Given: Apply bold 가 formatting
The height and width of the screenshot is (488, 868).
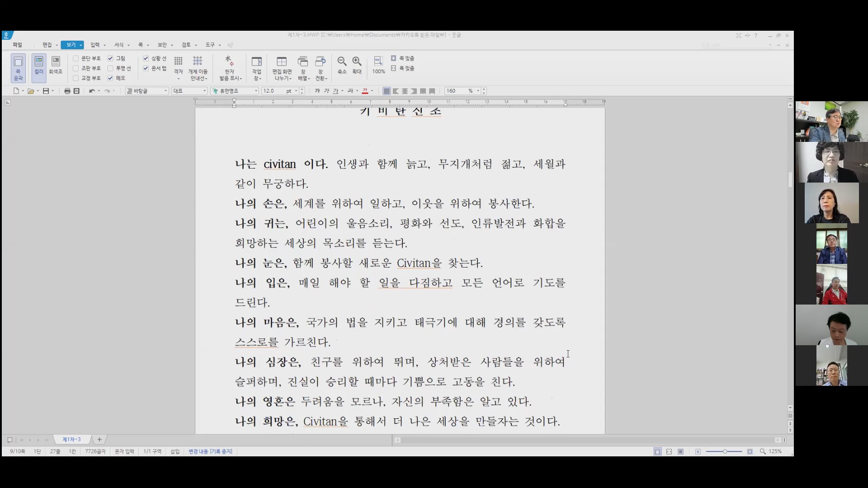Looking at the screenshot, I should [x=317, y=91].
